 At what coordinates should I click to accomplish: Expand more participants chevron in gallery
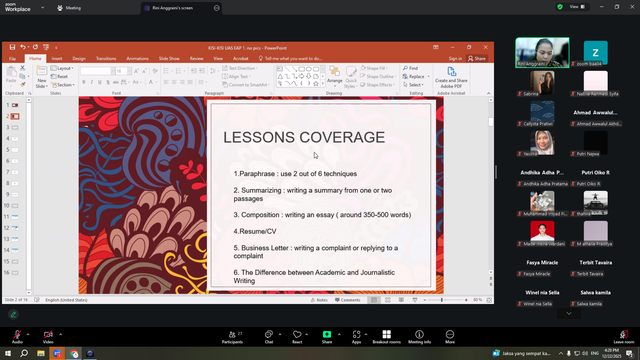pos(569,313)
